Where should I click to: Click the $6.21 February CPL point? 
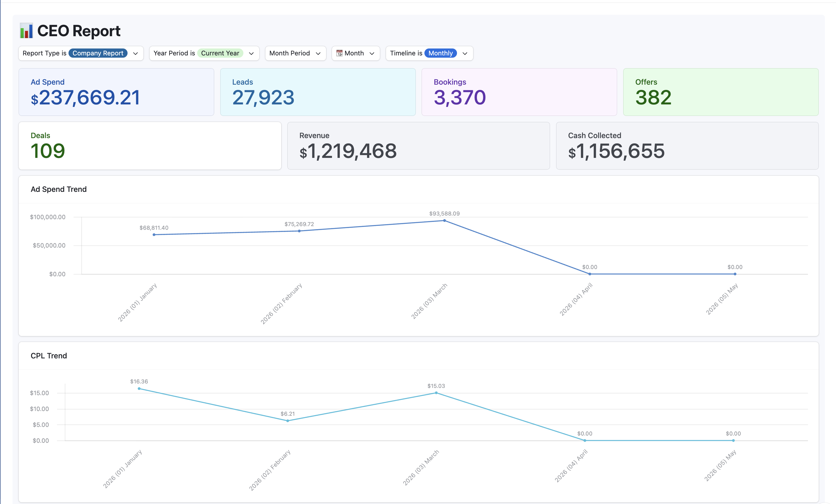[x=288, y=421]
